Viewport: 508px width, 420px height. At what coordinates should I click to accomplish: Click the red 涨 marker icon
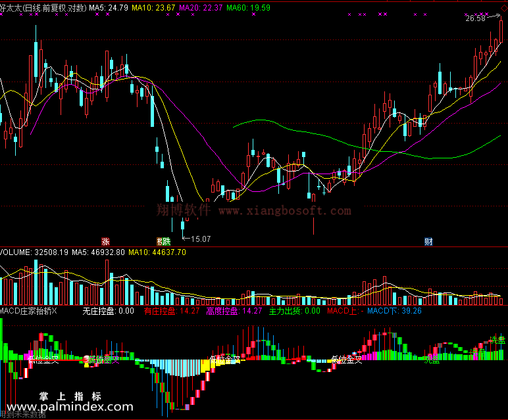pos(106,241)
